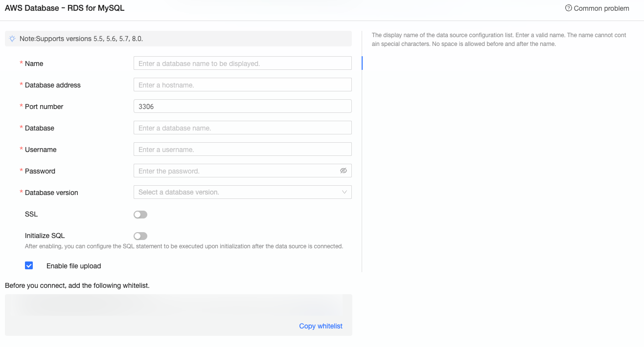
Task: Click the question mark help icon
Action: coord(568,8)
